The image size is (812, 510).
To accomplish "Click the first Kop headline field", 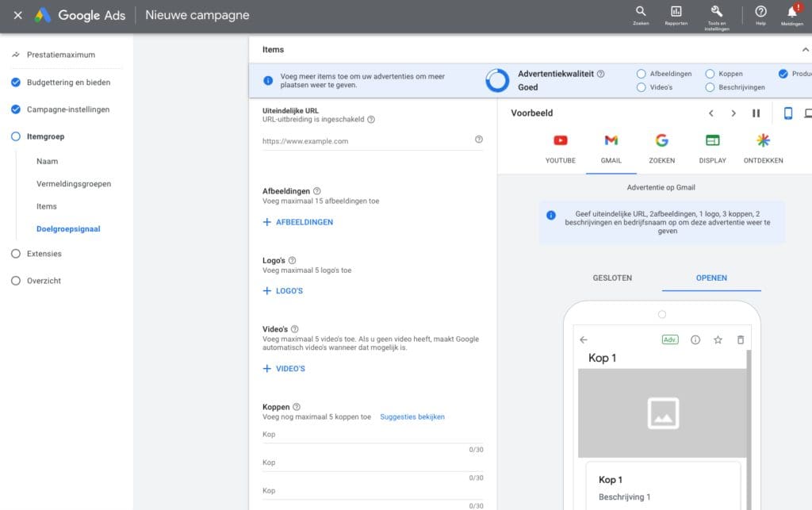I will pos(373,435).
